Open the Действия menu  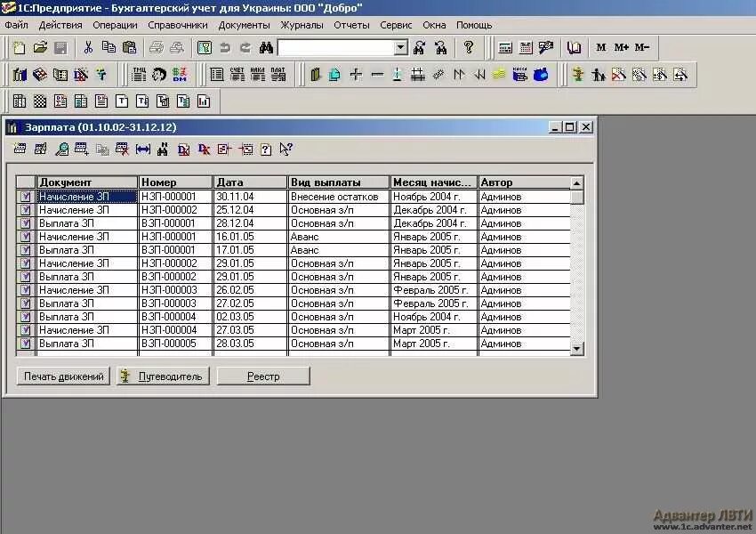coord(60,25)
